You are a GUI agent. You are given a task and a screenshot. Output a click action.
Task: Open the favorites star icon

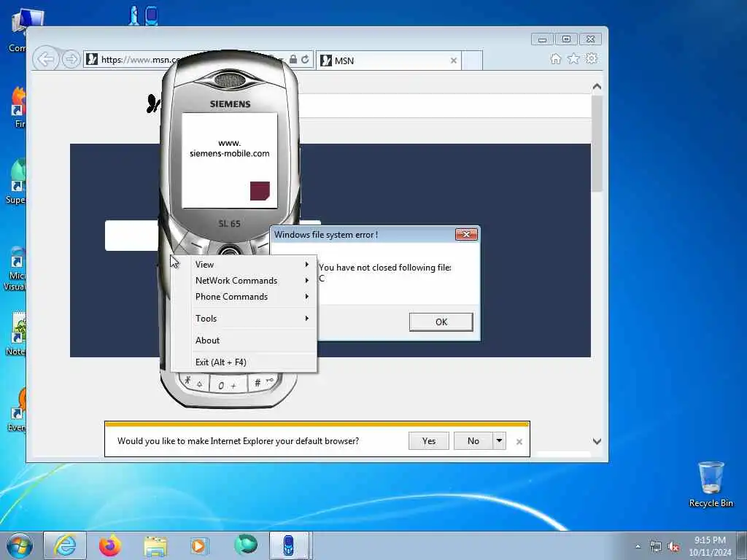tap(573, 58)
